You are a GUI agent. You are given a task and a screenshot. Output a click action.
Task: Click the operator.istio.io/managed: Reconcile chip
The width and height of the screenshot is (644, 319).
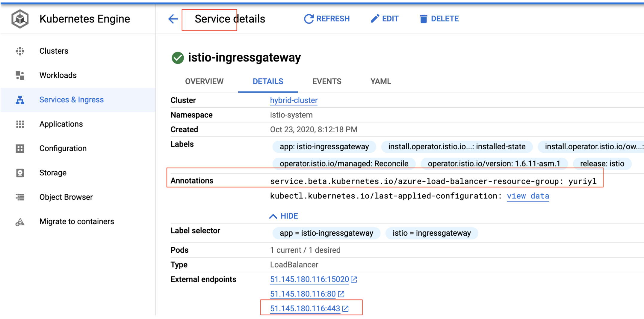click(344, 164)
